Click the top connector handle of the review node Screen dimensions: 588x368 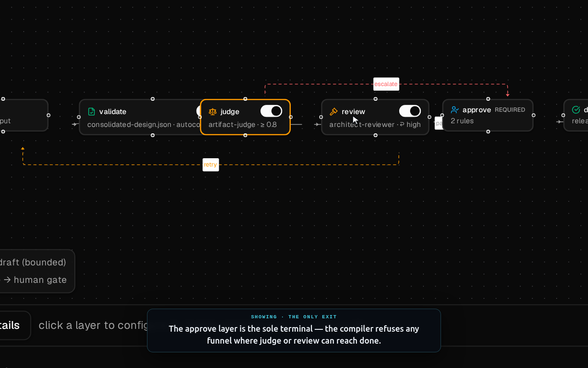(376, 99)
